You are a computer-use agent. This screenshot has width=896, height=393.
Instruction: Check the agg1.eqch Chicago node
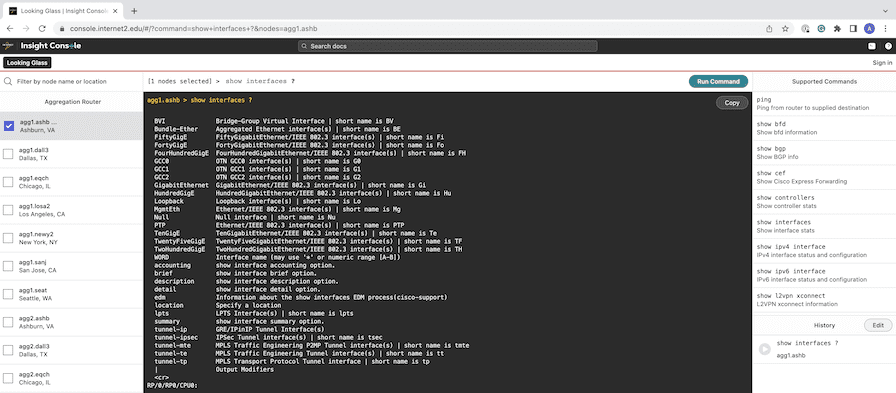(x=9, y=182)
